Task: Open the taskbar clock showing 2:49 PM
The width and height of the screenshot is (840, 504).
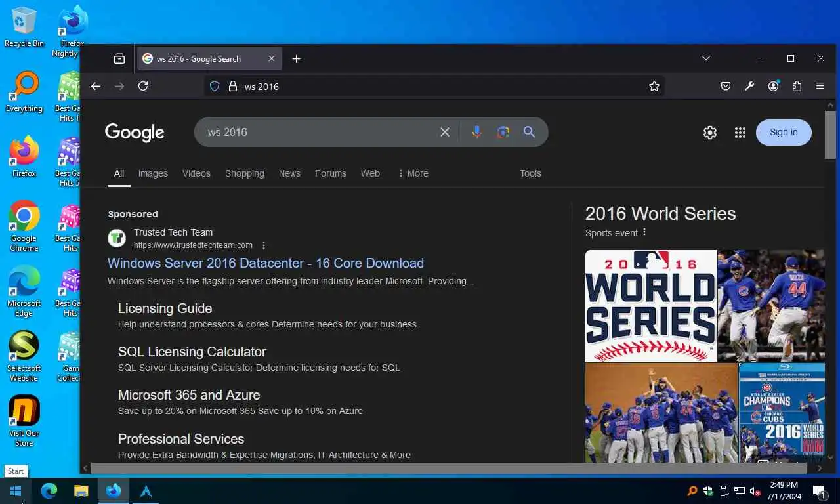Action: click(784, 491)
